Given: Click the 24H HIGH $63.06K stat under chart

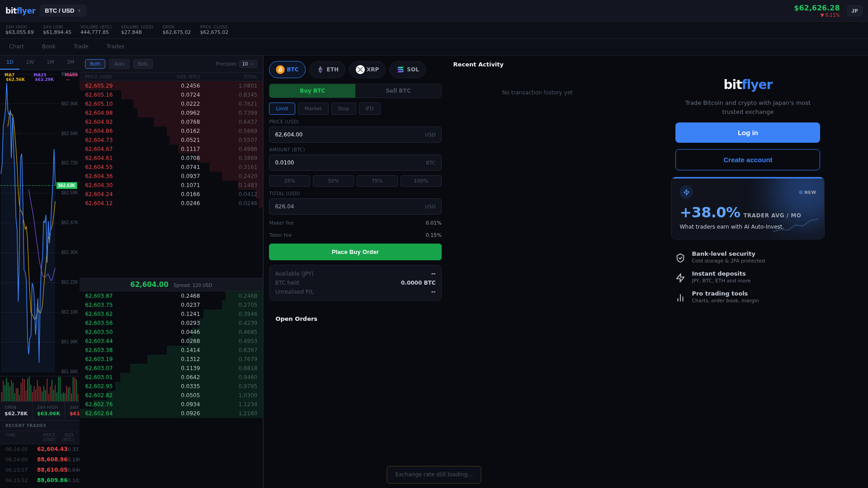Looking at the screenshot, I should [48, 411].
